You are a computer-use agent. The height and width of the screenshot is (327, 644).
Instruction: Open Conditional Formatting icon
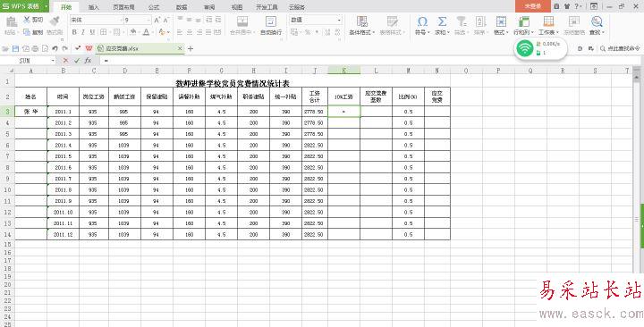(362, 21)
